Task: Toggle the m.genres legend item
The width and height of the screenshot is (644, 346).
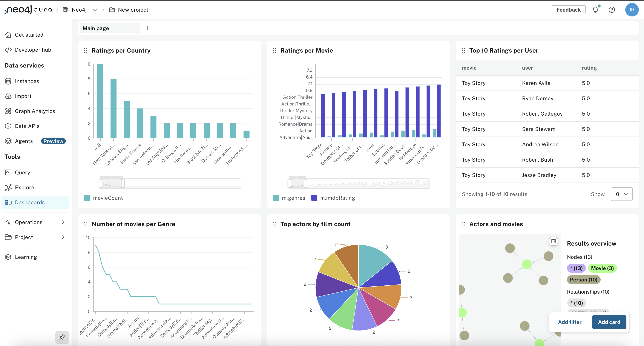Action: [x=289, y=198]
